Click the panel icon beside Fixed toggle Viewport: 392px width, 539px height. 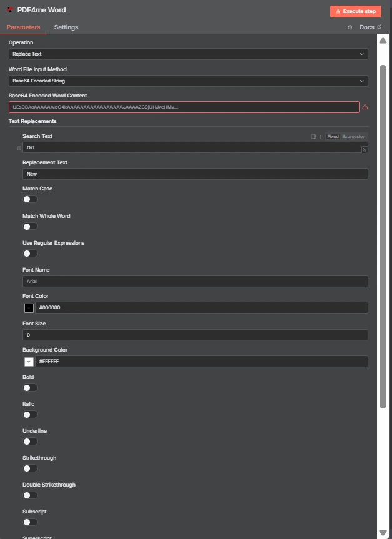click(313, 137)
